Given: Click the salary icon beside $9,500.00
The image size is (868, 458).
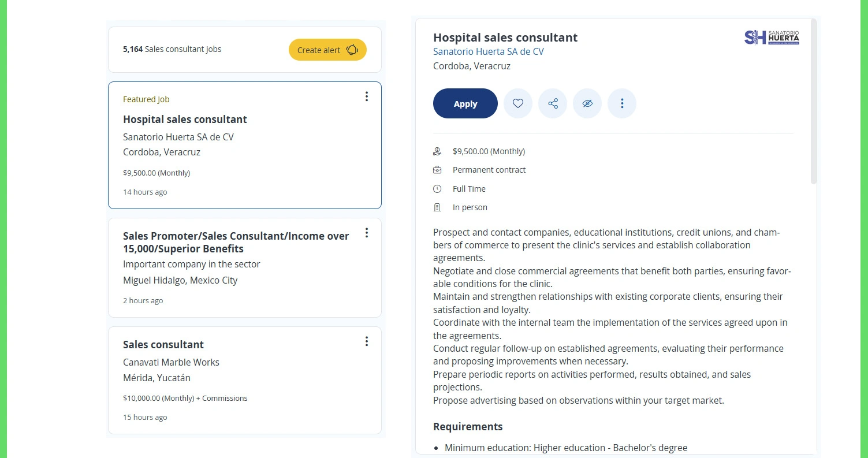Looking at the screenshot, I should coord(437,151).
